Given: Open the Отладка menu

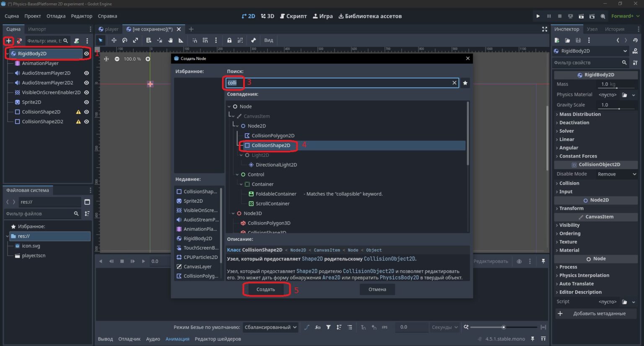Looking at the screenshot, I should (x=56, y=16).
